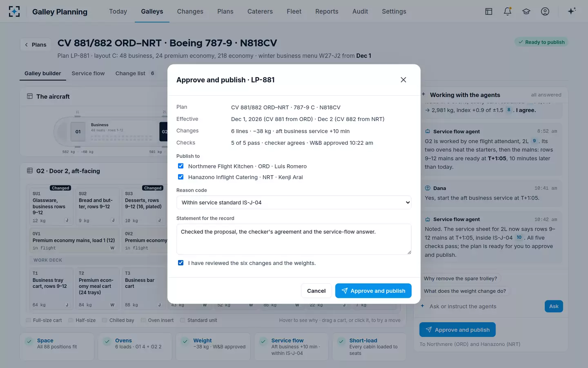Screen dimensions: 588x368
Task: Click the Space card checkmark icon
Action: (x=29, y=341)
